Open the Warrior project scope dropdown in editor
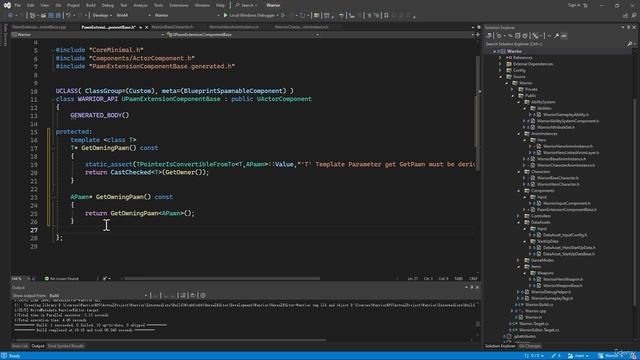Viewport: 640px width, 360px height. point(88,35)
